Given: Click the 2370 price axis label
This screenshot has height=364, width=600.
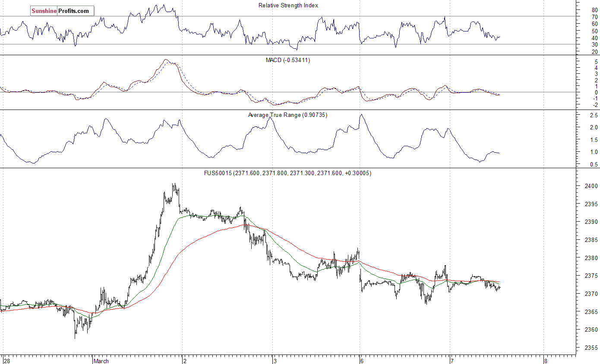Looking at the screenshot, I should [591, 294].
